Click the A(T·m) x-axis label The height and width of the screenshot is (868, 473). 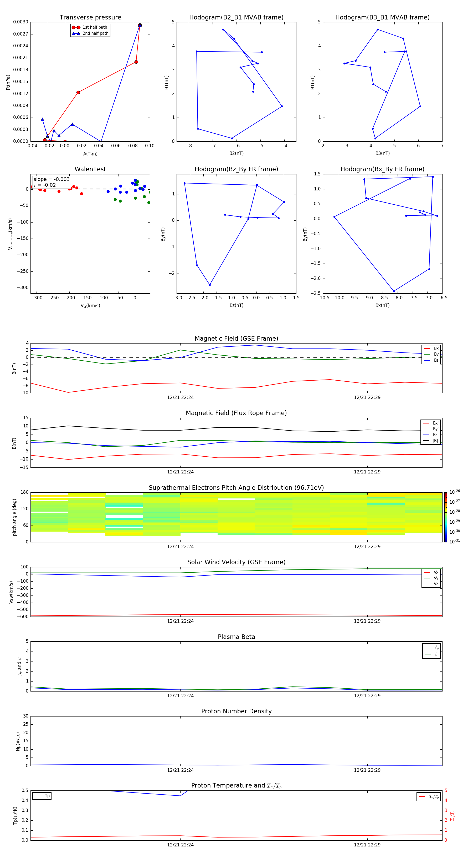tap(90, 154)
